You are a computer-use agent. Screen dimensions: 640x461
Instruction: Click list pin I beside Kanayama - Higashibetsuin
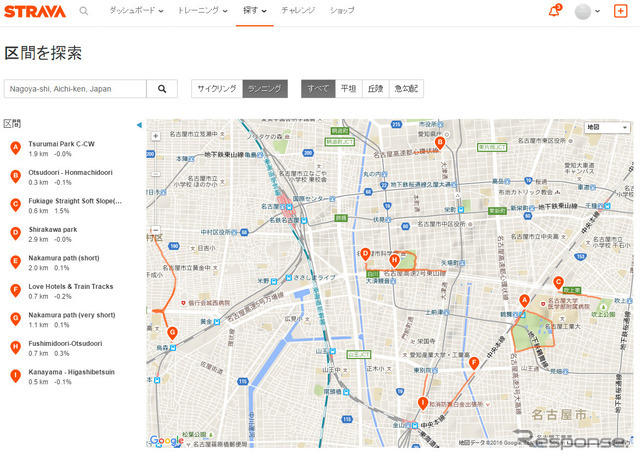[x=16, y=376]
